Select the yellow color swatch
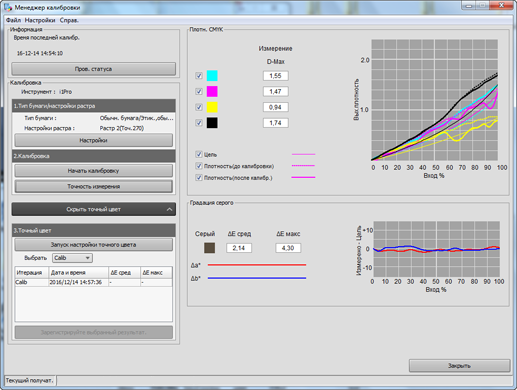 (x=212, y=107)
